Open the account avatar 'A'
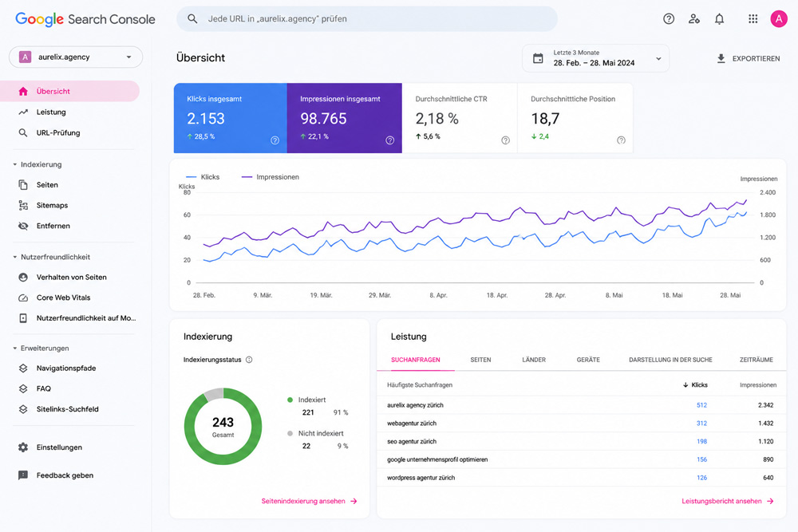This screenshot has width=798, height=532. click(778, 19)
